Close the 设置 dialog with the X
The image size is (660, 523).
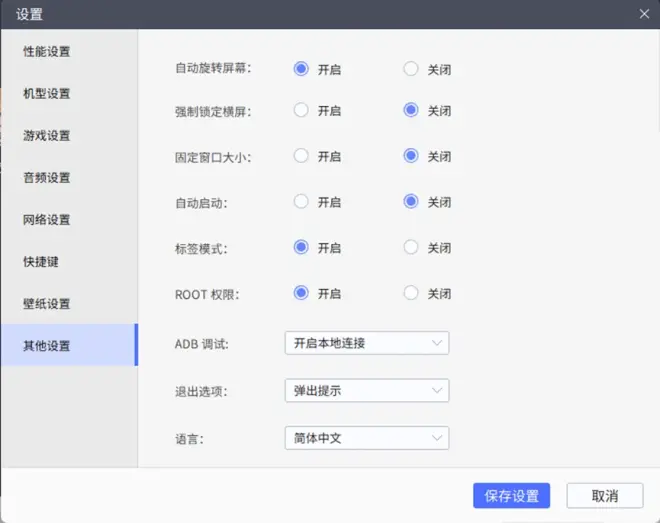coord(644,14)
